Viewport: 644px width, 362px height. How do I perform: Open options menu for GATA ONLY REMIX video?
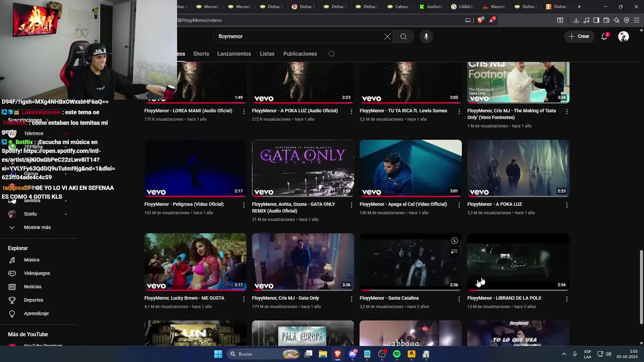tap(352, 205)
